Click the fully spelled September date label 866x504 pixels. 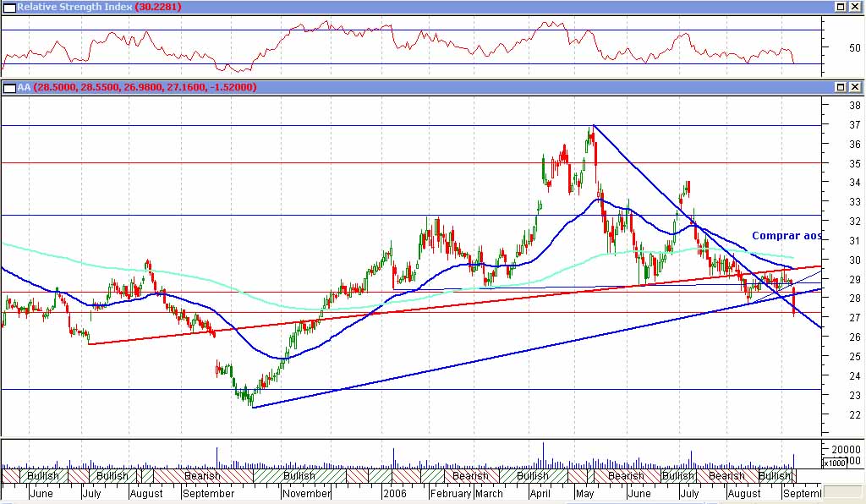click(x=209, y=494)
